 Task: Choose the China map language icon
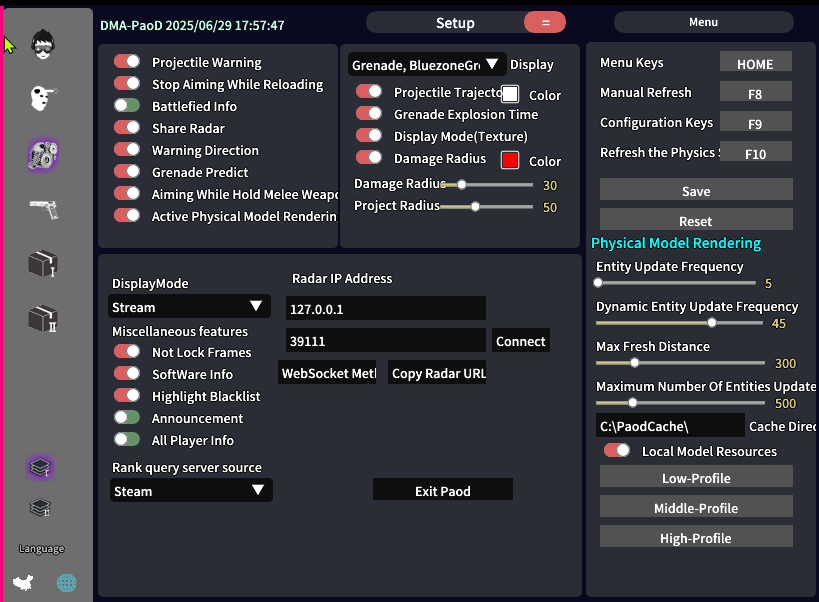pyautogui.click(x=23, y=582)
